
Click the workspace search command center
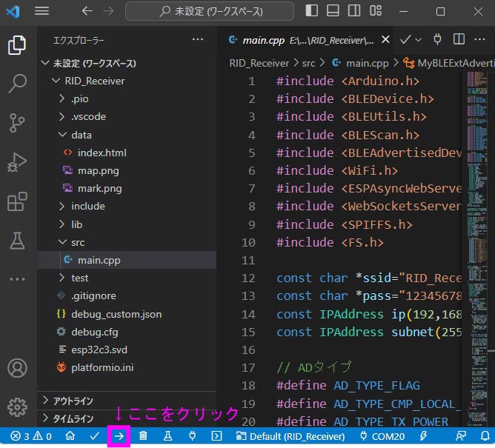(x=210, y=11)
